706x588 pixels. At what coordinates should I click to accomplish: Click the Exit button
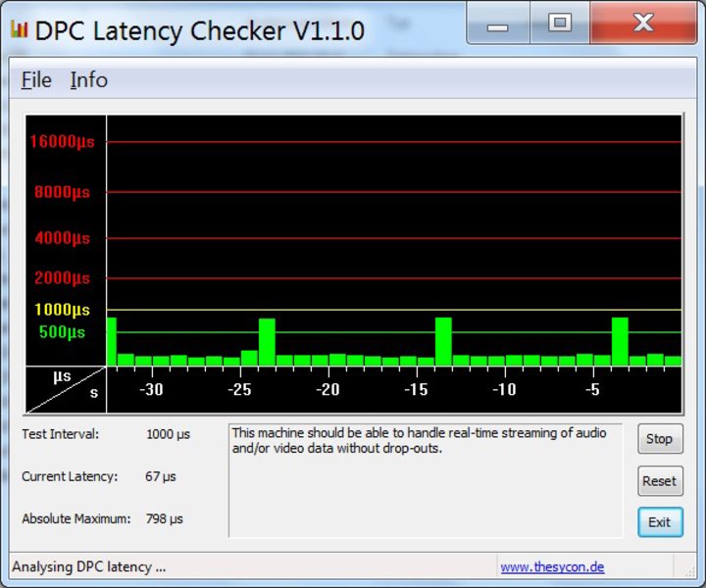point(660,522)
